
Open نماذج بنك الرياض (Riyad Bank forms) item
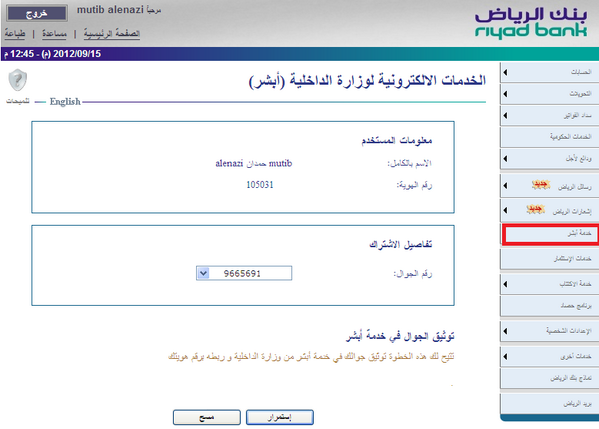(549, 378)
